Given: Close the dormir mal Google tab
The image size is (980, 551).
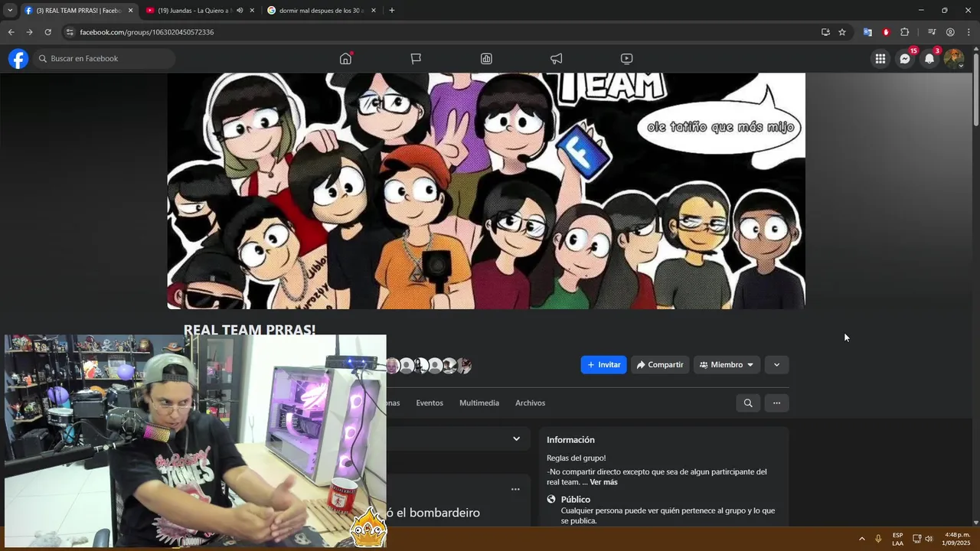Looking at the screenshot, I should 374,11.
